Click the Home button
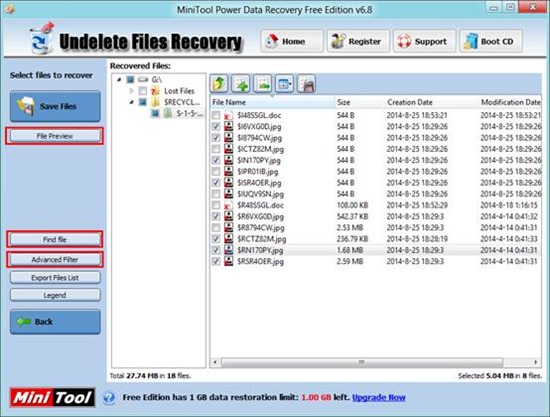This screenshot has height=417, width=550. (x=292, y=41)
